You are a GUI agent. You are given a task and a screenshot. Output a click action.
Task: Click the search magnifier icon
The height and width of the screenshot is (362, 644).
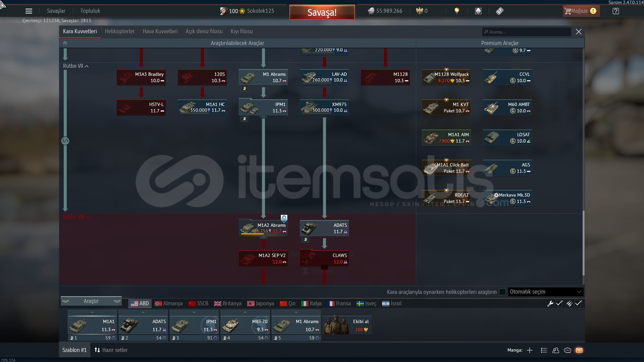[x=486, y=32]
